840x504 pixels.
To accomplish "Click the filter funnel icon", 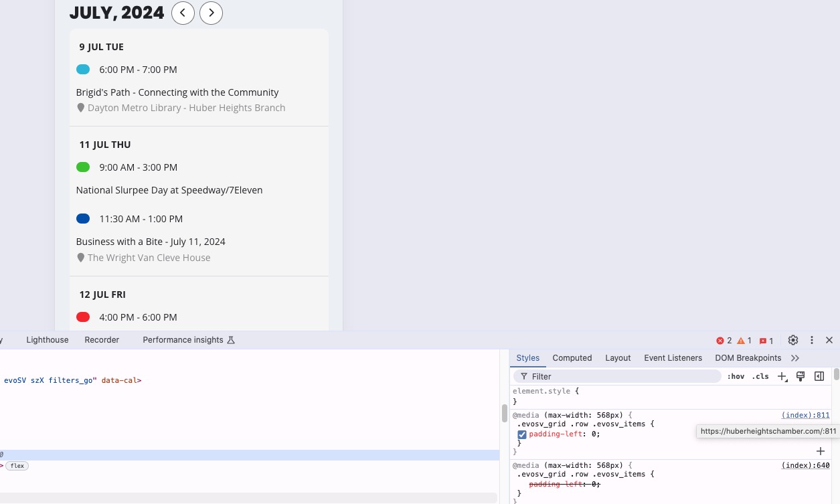I will [x=524, y=377].
